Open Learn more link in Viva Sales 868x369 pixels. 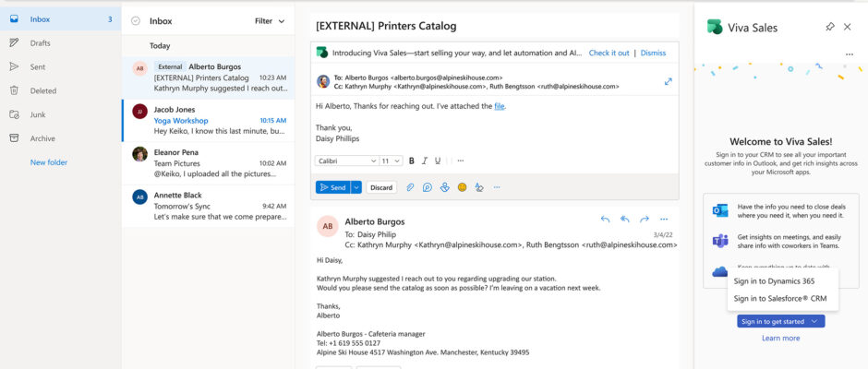pyautogui.click(x=780, y=338)
